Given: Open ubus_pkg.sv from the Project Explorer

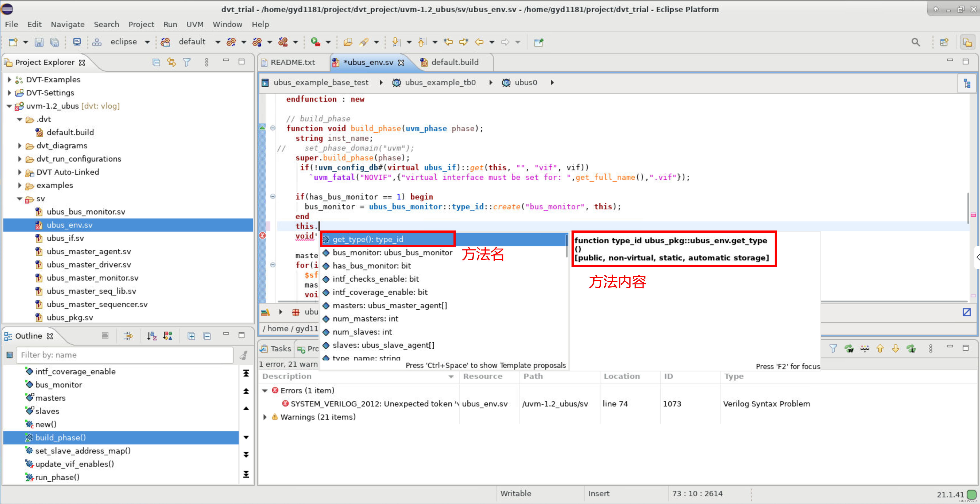Looking at the screenshot, I should (x=70, y=317).
